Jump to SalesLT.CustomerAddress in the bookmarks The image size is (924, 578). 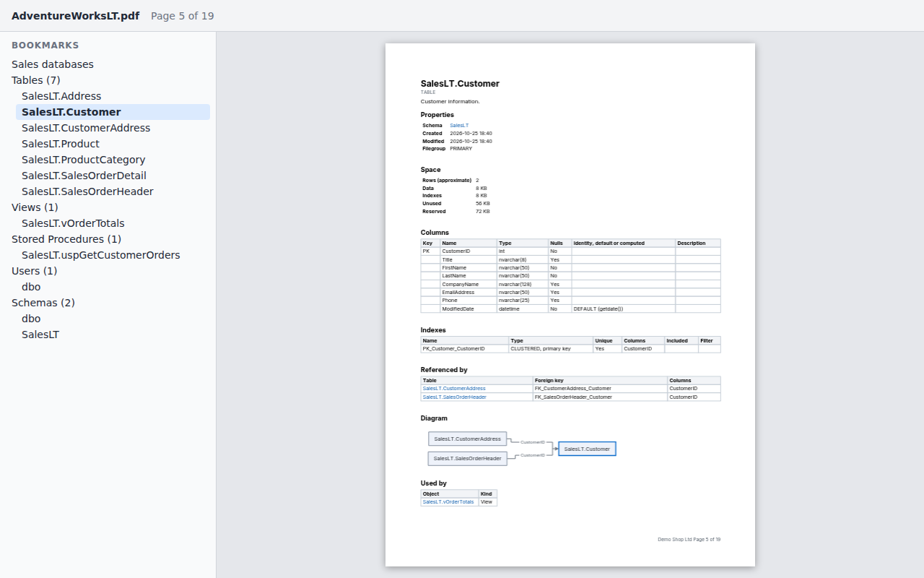[86, 128]
